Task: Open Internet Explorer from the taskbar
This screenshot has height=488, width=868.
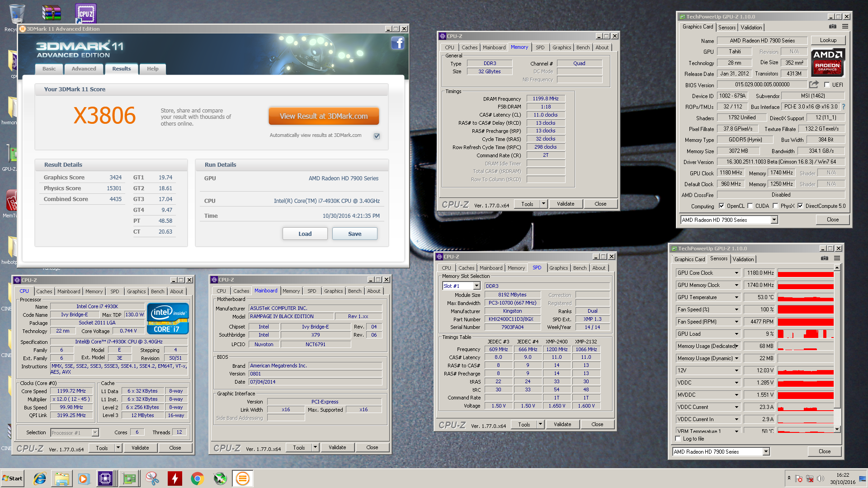Action: [40, 479]
